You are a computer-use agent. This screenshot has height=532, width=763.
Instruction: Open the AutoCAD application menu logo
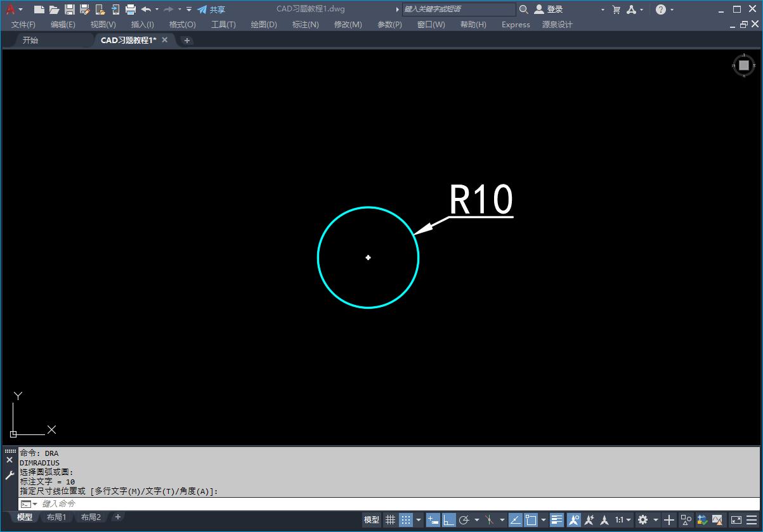point(10,9)
